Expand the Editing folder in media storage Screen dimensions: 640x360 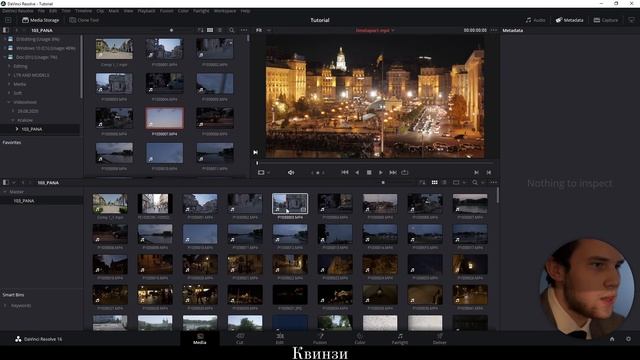[9, 66]
